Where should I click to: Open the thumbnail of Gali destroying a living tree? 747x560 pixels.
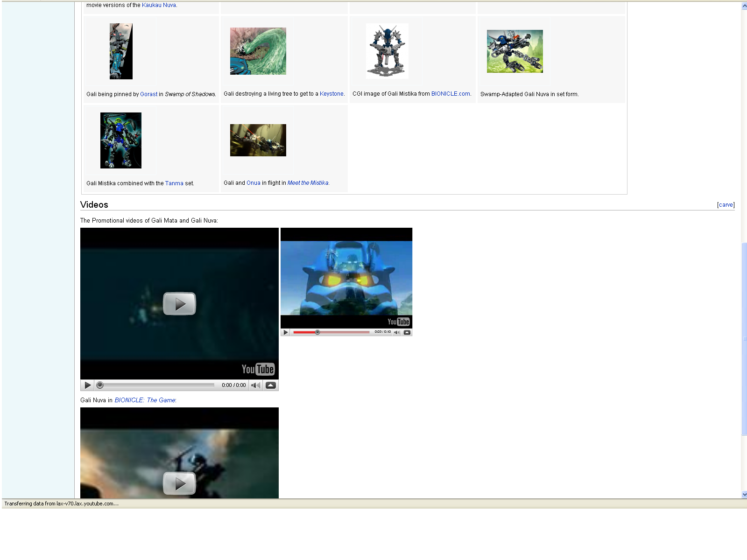coord(258,51)
